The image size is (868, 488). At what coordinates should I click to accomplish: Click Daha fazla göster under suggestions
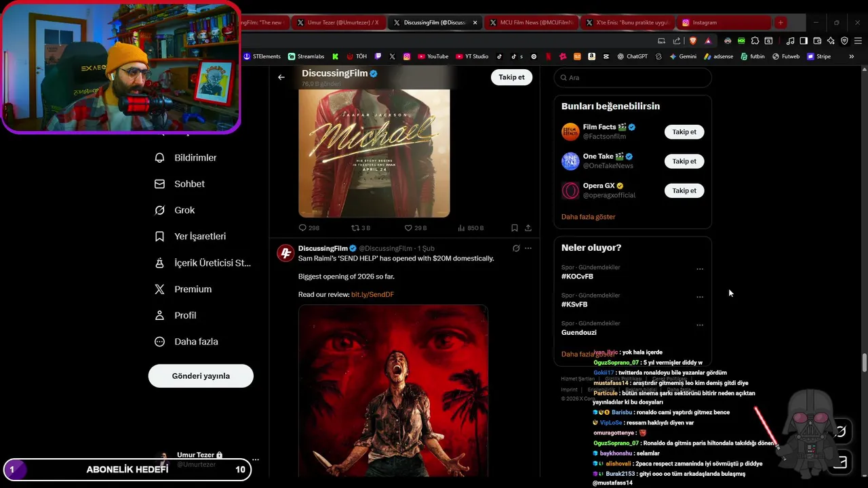pyautogui.click(x=588, y=217)
